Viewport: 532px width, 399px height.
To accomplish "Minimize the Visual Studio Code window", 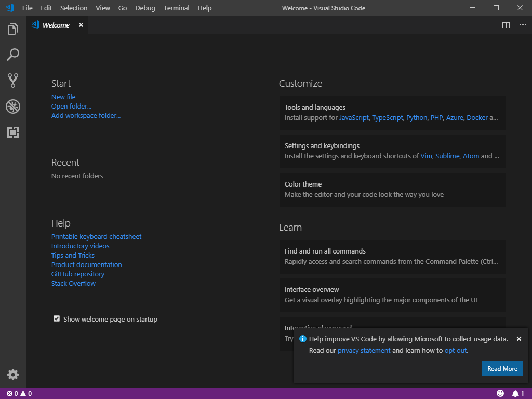I will (x=472, y=8).
